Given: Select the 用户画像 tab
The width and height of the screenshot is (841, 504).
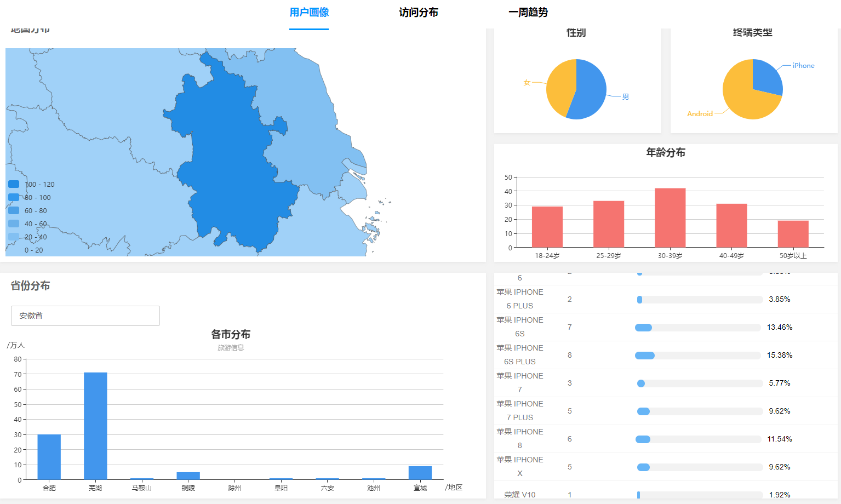Looking at the screenshot, I should point(309,13).
